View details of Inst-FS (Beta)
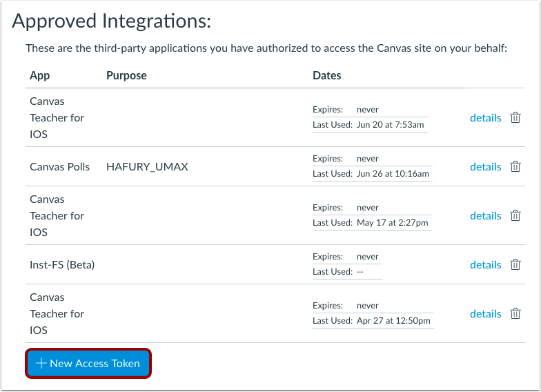This screenshot has width=541, height=392. pyautogui.click(x=486, y=265)
